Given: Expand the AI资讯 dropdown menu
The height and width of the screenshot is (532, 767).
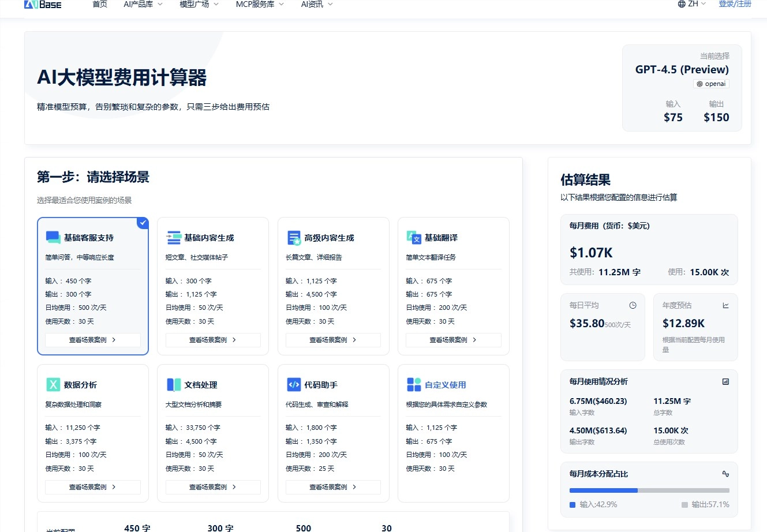Looking at the screenshot, I should point(317,4).
